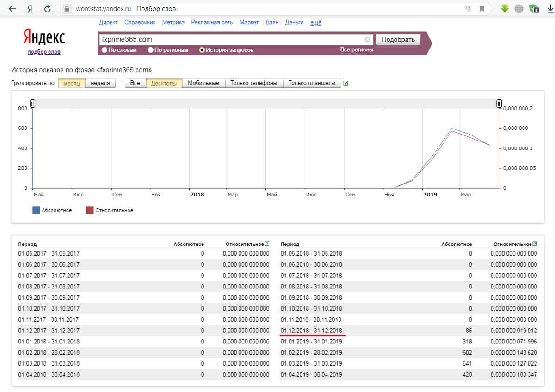Click the Подобрать button
The image size is (555, 392).
point(398,39)
